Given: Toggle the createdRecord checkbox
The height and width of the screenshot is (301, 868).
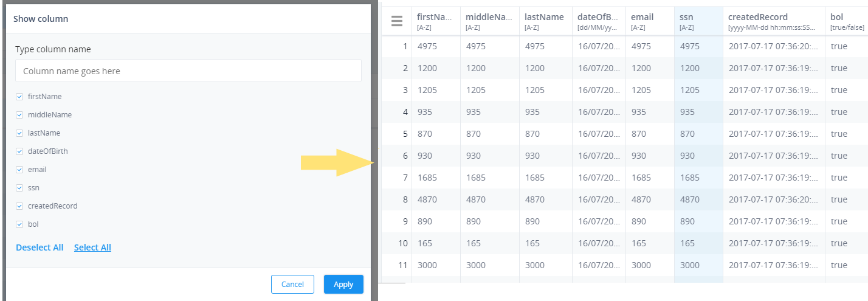Looking at the screenshot, I should (19, 206).
